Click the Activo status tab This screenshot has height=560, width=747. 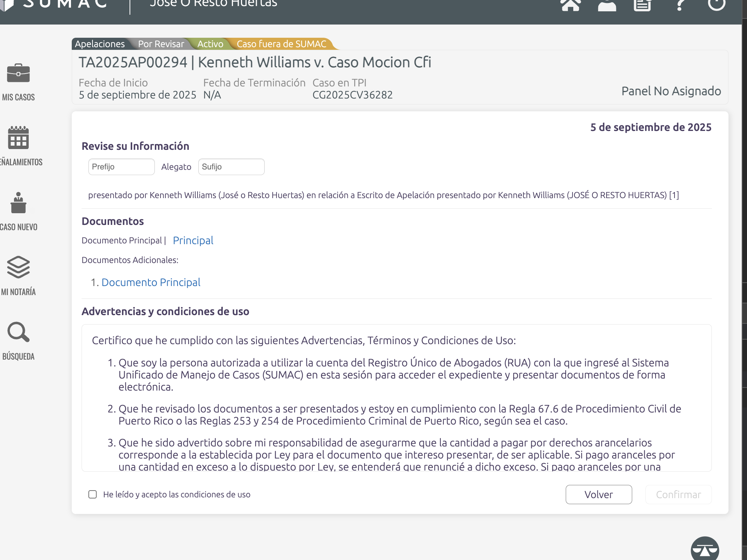point(210,44)
